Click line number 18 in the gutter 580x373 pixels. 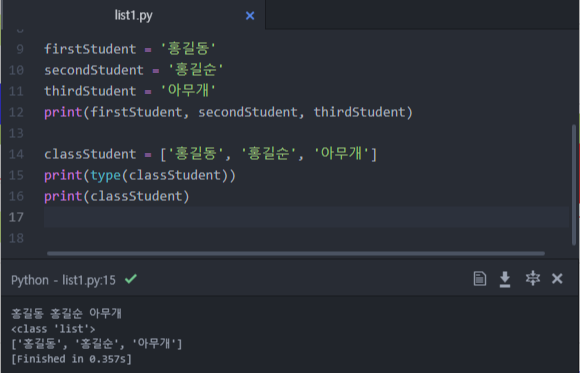(x=16, y=238)
